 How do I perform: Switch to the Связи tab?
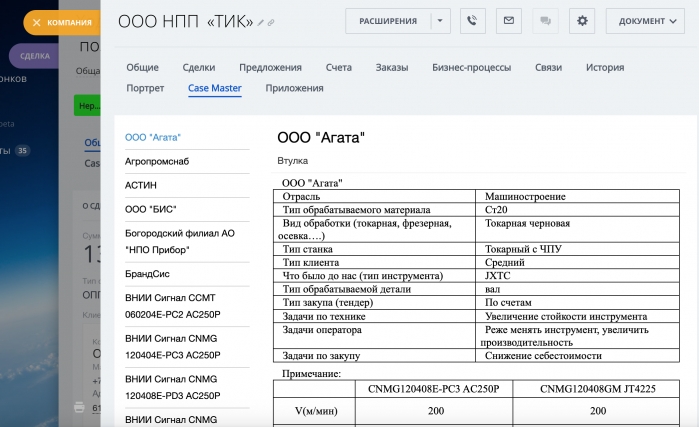(548, 67)
